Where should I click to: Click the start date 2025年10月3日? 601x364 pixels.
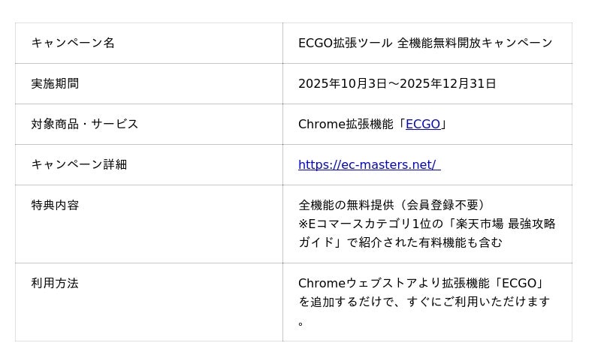pos(343,84)
